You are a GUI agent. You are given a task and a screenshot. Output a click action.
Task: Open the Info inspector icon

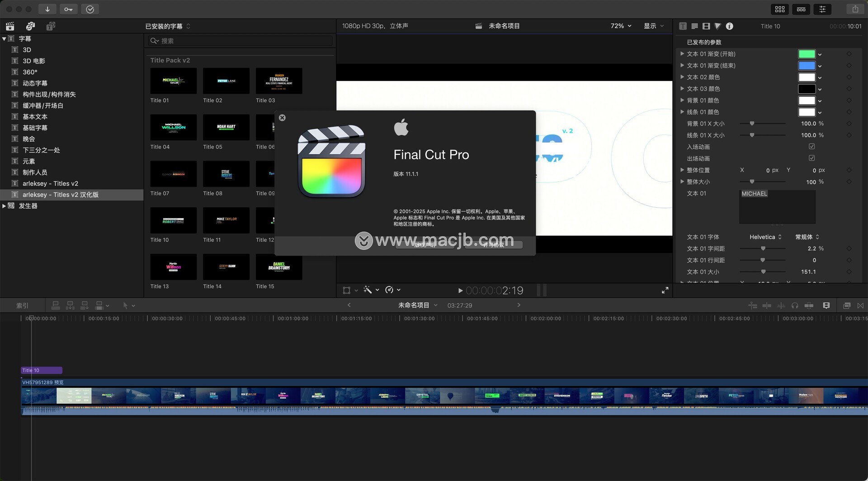coord(729,26)
